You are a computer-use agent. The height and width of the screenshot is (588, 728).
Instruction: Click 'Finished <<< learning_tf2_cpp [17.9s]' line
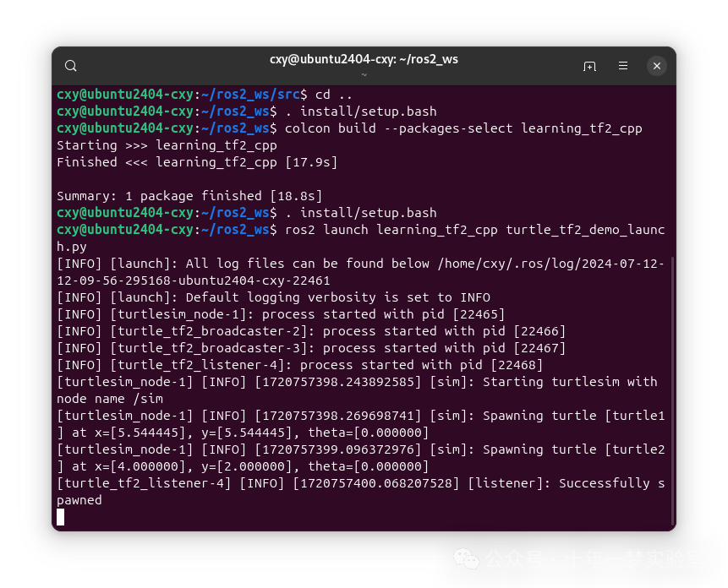pos(197,162)
